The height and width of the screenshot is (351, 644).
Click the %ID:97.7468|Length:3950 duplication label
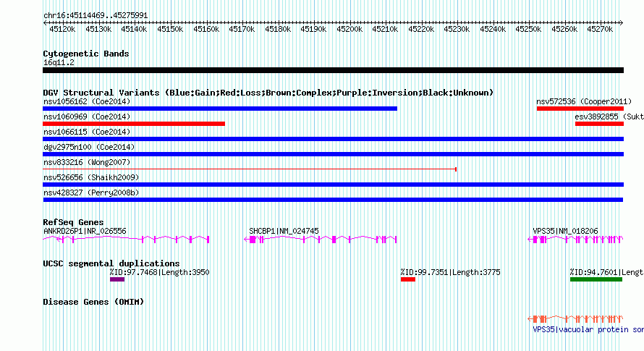tap(159, 272)
